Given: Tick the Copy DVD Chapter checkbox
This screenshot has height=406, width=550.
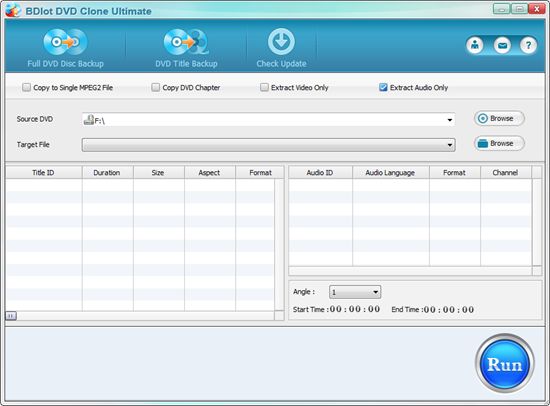Looking at the screenshot, I should point(155,87).
